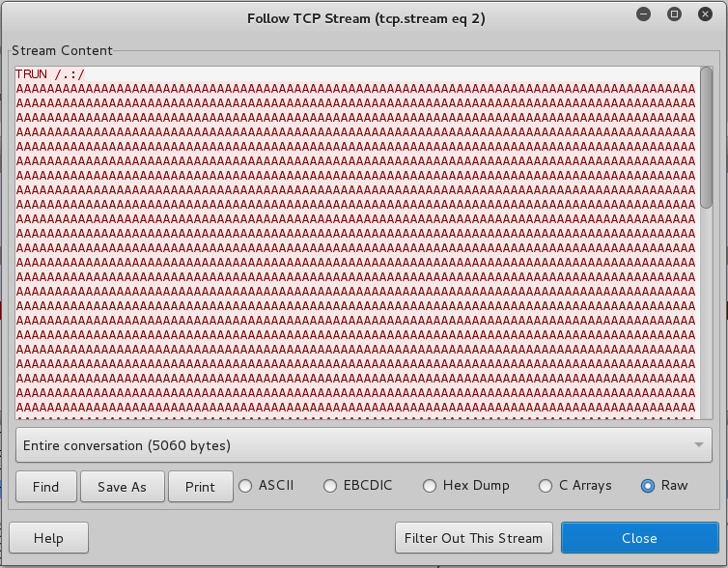Click the stream content scrollbar thumb
The height and width of the screenshot is (568, 728).
coord(706,135)
